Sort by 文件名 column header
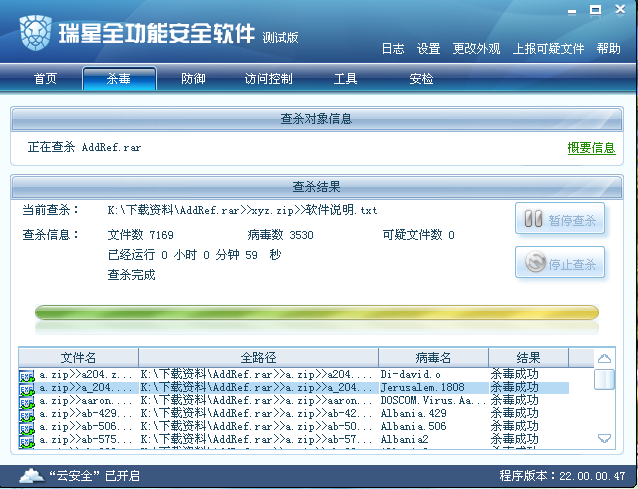The image size is (638, 489). pyautogui.click(x=78, y=358)
